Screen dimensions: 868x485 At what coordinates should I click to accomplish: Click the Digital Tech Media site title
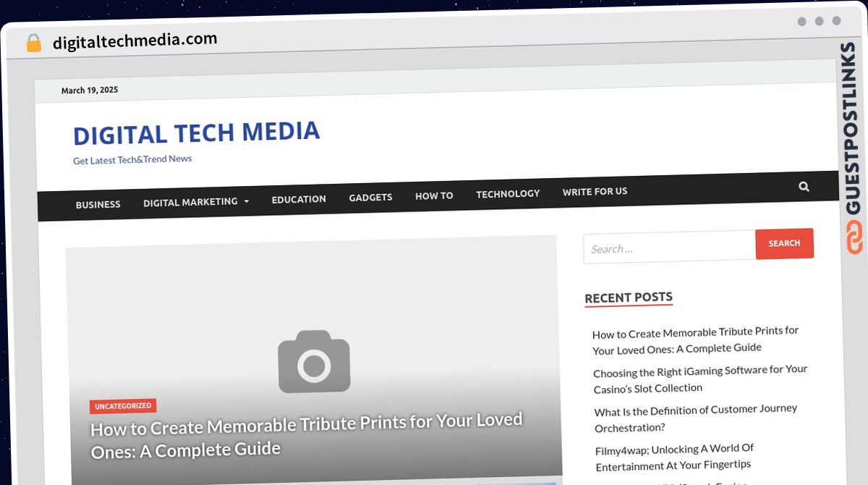tap(196, 133)
